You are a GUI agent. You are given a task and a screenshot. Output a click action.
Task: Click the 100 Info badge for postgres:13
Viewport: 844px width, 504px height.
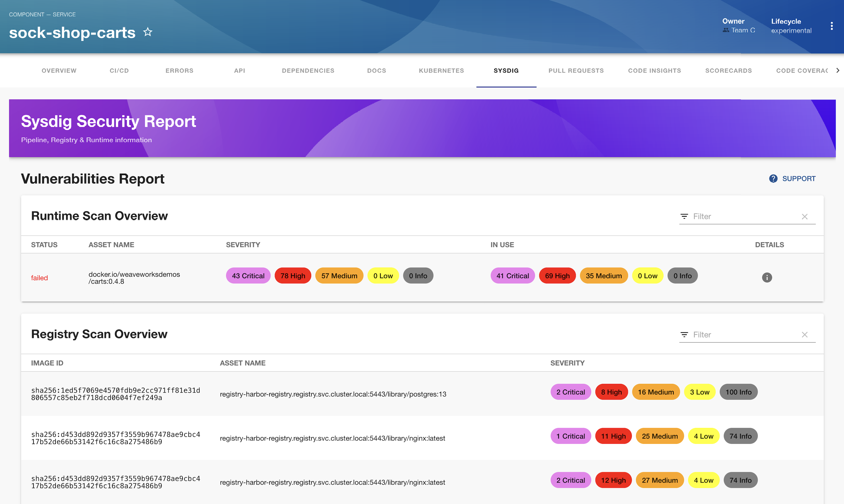(x=738, y=392)
